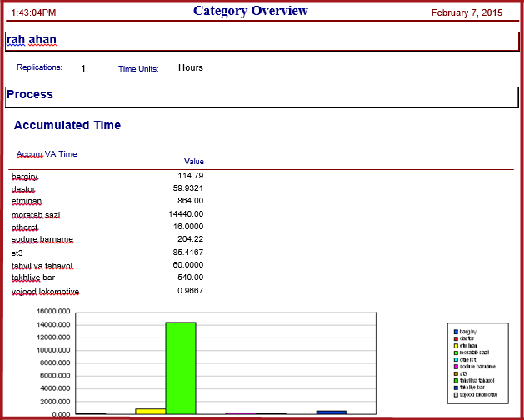Select the vojood lokomotive row label
This screenshot has width=524, height=420.
[45, 292]
